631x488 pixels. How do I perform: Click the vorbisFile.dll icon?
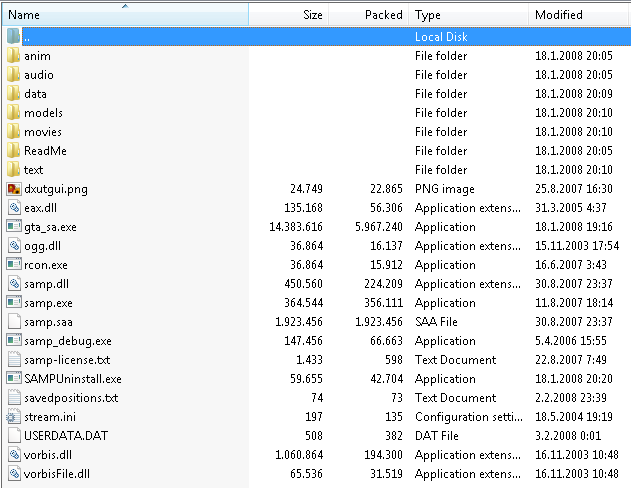[14, 474]
